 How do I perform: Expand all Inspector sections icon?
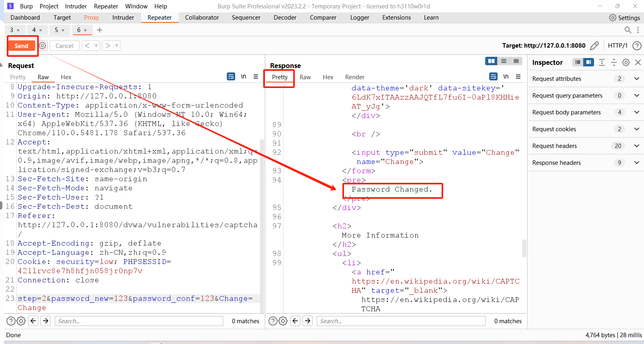coord(602,62)
